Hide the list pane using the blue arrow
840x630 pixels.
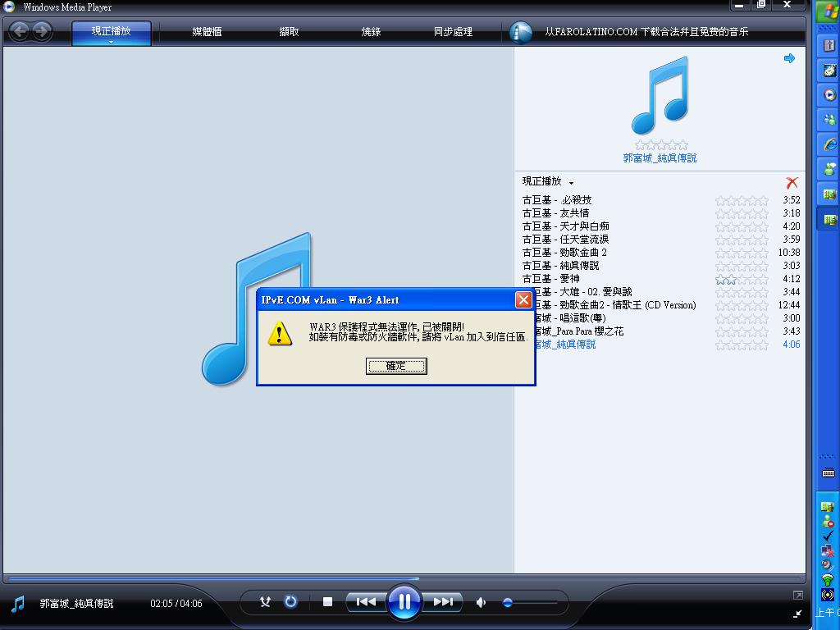789,58
